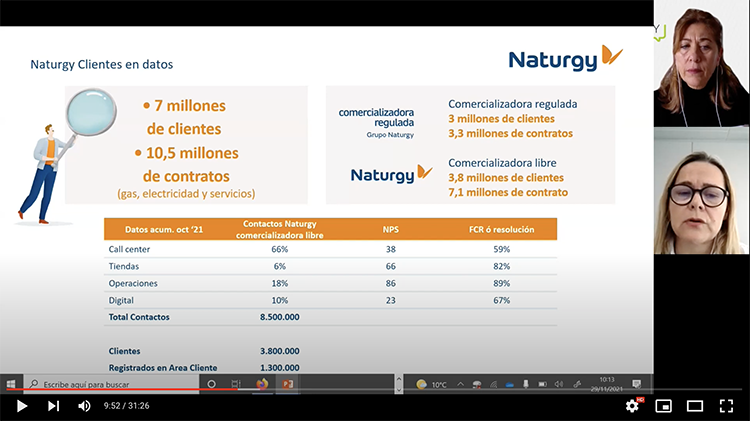
Task: Click 'Registrados en Area Cliente' label
Action: click(x=163, y=368)
